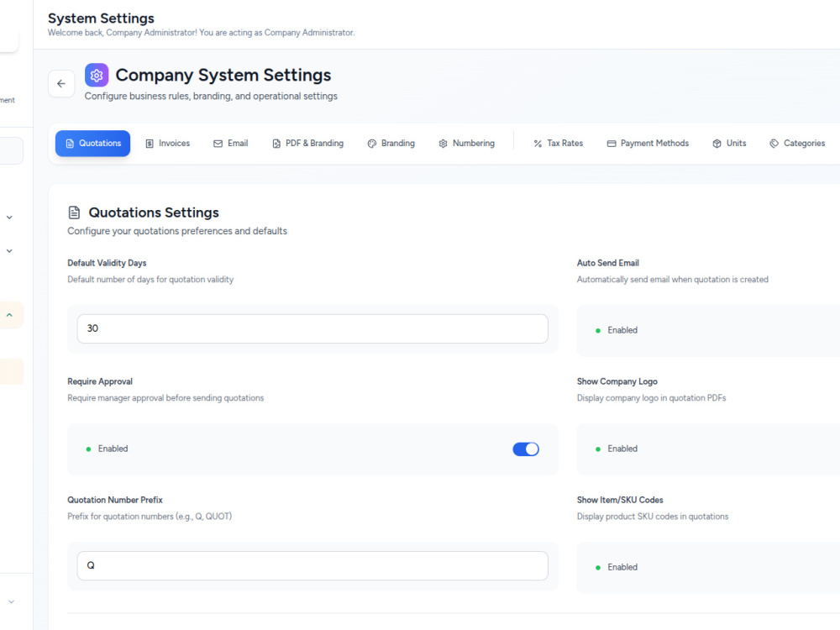Click the Default Validity Days field
The image size is (840, 630).
pyautogui.click(x=312, y=328)
